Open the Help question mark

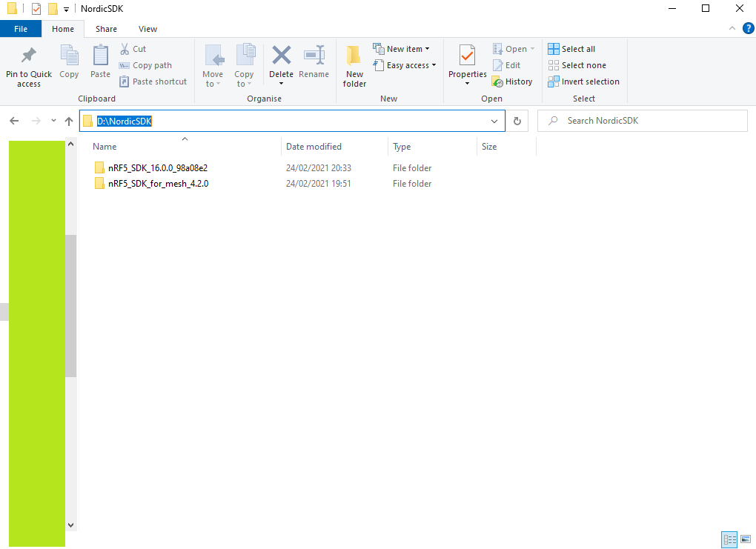[x=748, y=28]
